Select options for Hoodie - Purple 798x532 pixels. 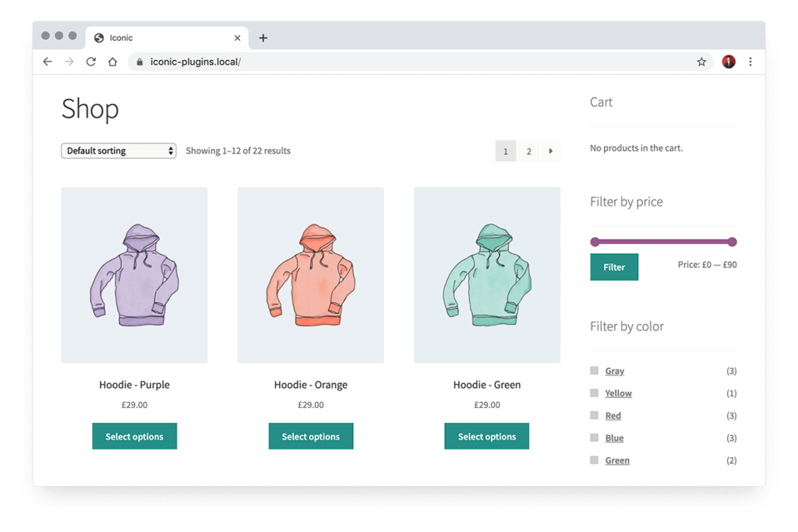134,436
